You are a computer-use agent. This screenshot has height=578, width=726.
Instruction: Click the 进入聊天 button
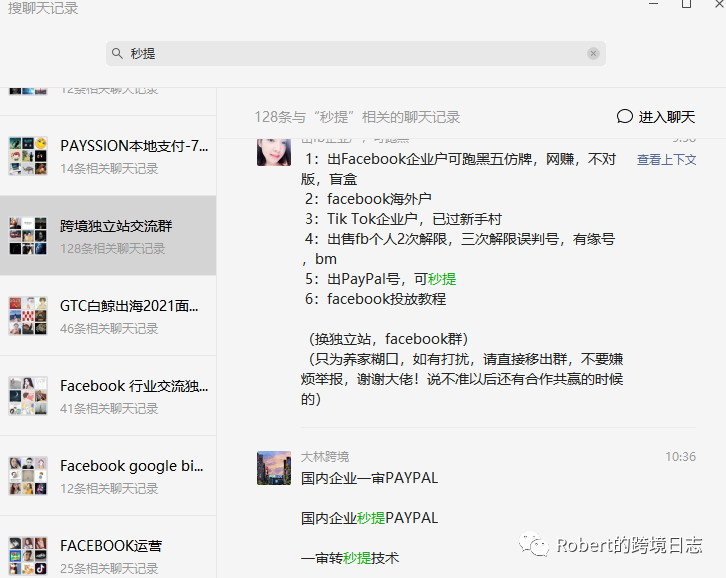tap(656, 117)
